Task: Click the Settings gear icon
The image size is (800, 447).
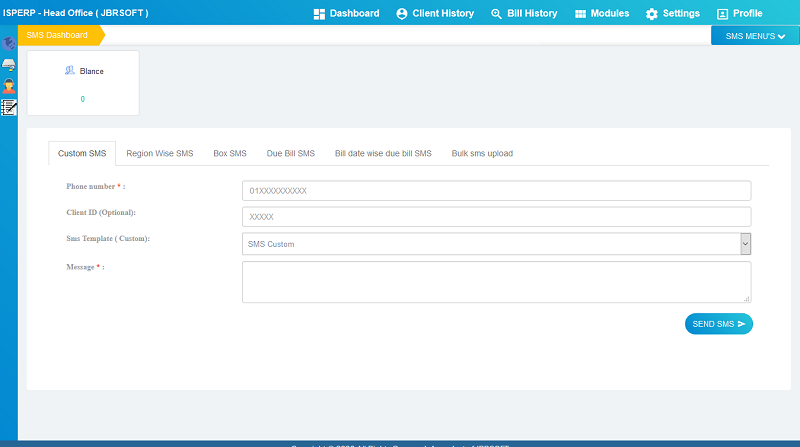Action: (652, 14)
